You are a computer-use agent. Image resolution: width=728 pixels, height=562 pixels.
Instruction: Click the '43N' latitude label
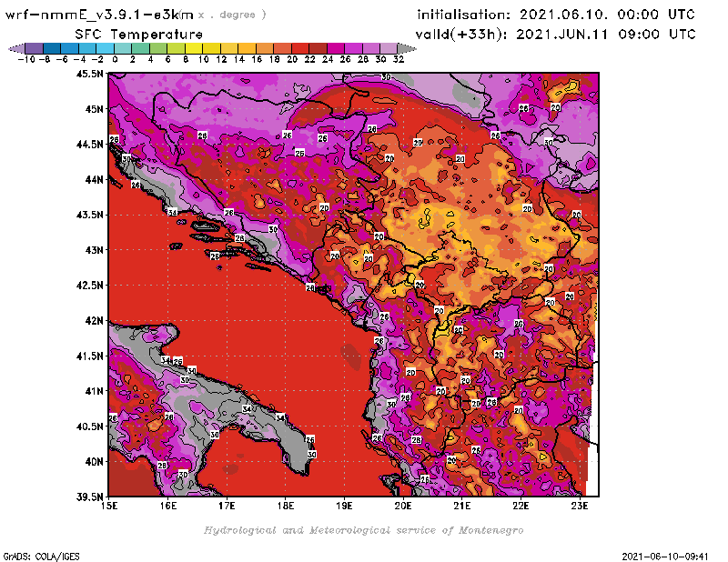tap(94, 250)
